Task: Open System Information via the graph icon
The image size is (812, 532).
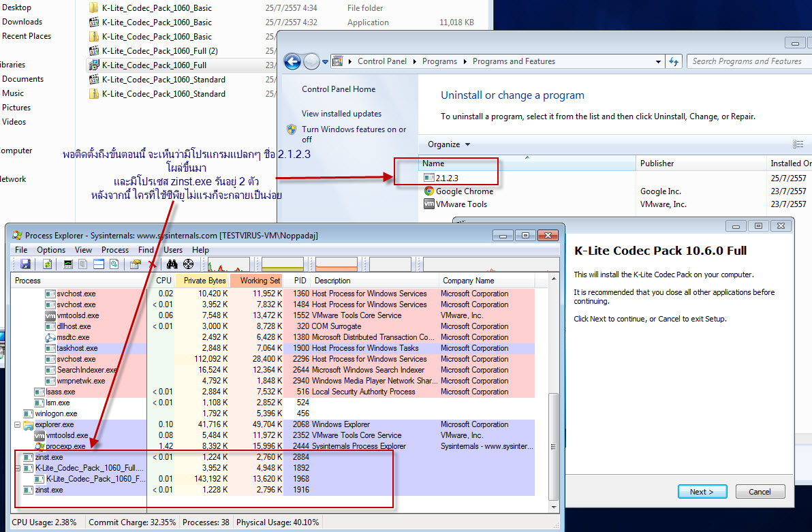Action: pos(68,264)
